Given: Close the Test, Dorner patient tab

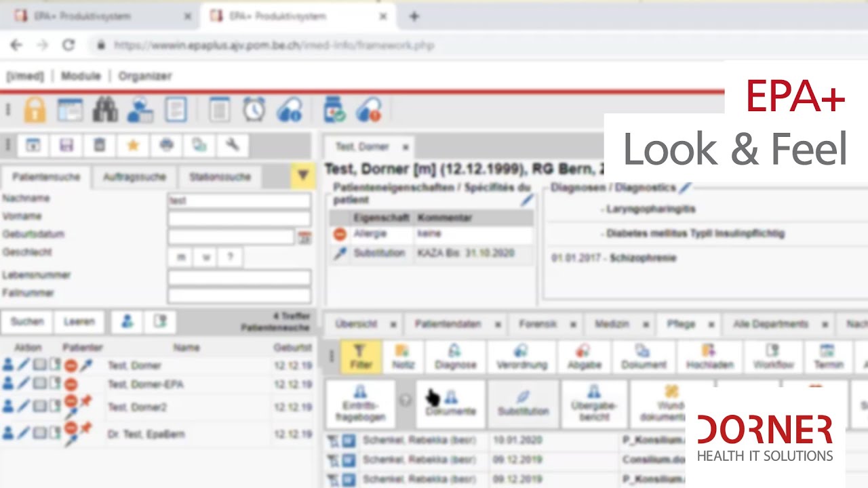Looking at the screenshot, I should point(405,146).
